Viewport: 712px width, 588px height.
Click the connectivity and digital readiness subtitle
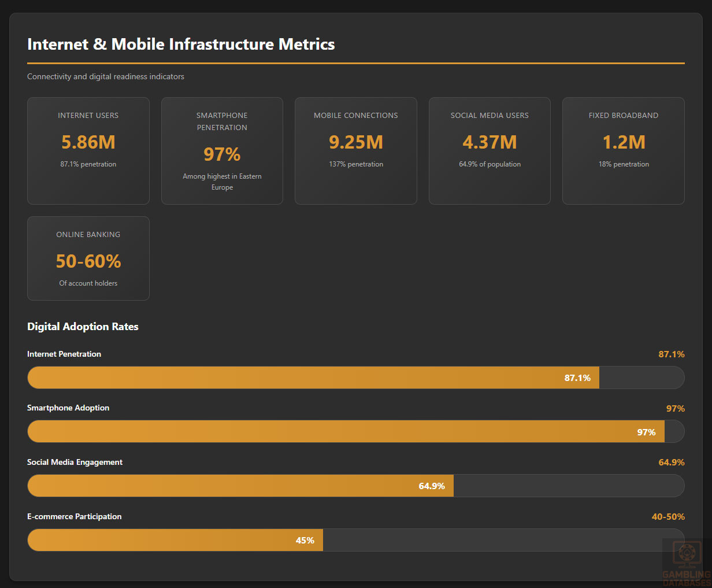click(106, 76)
